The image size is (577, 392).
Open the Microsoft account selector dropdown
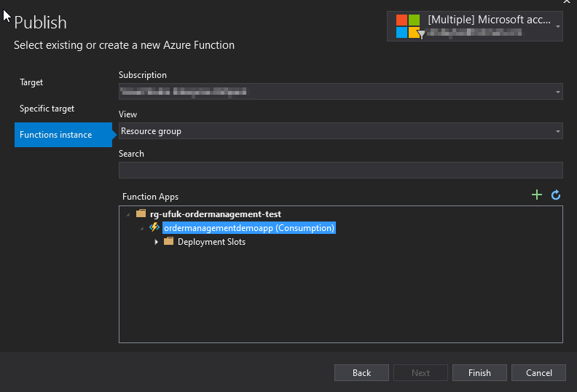tap(558, 26)
